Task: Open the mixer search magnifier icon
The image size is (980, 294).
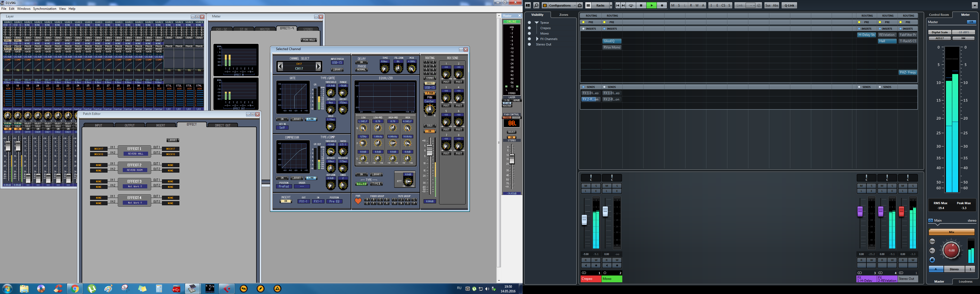Action: [536, 5]
